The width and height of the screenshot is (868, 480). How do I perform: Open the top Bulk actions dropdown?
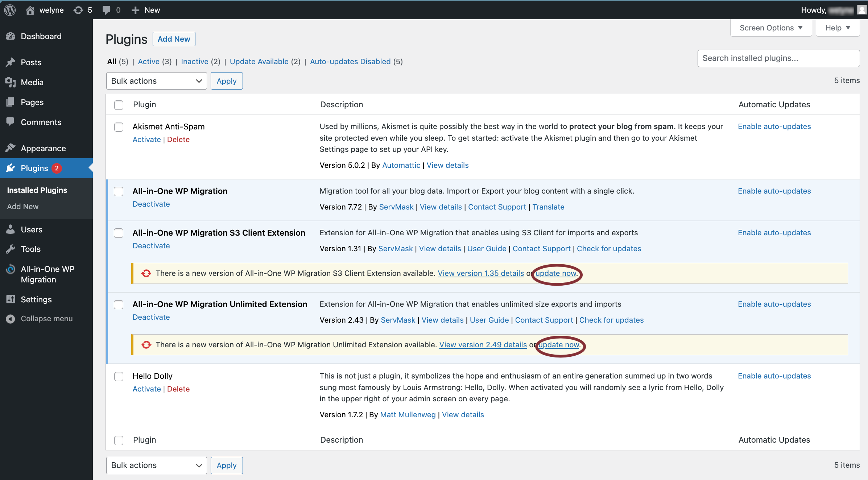point(156,81)
